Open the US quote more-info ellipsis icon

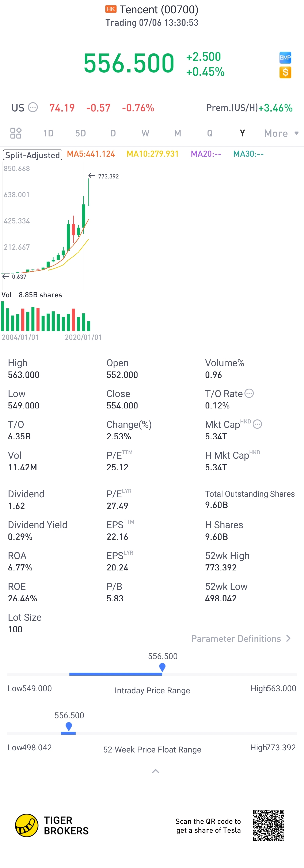tap(33, 107)
